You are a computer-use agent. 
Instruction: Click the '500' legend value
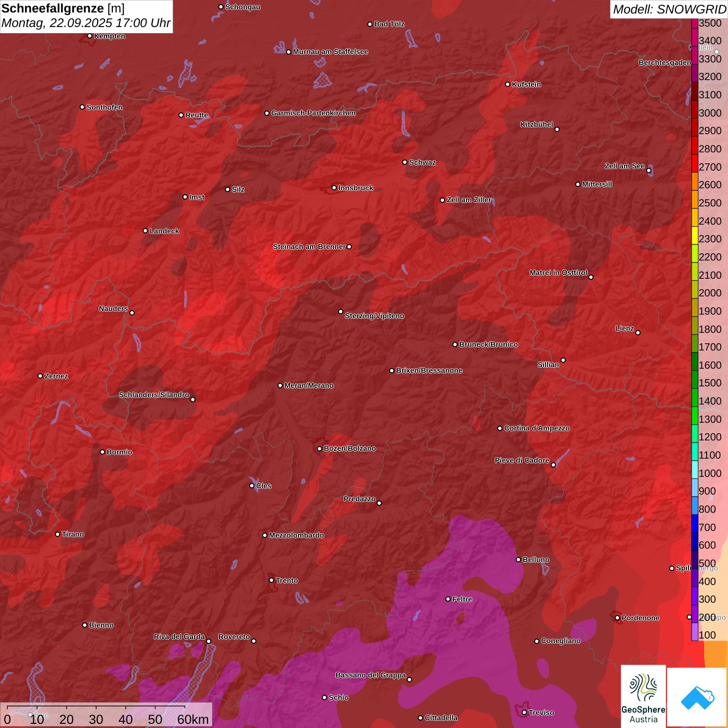(707, 563)
